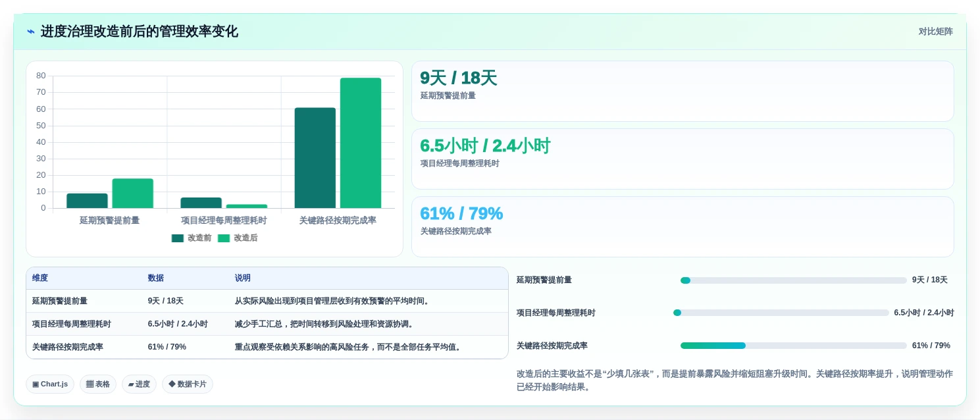This screenshot has height=420, width=980.
Task: Select the 延期预警提前量 table row label
Action: click(x=60, y=301)
